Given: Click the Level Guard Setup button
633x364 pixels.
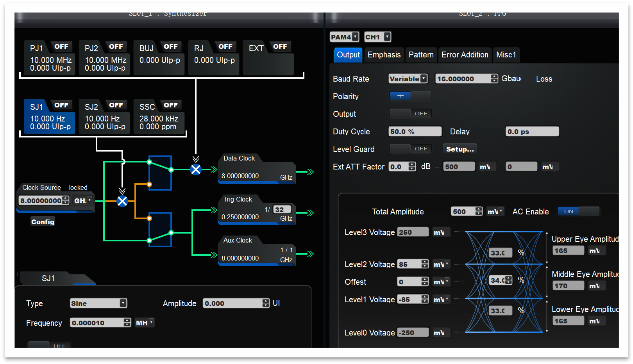Looking at the screenshot, I should pyautogui.click(x=460, y=149).
